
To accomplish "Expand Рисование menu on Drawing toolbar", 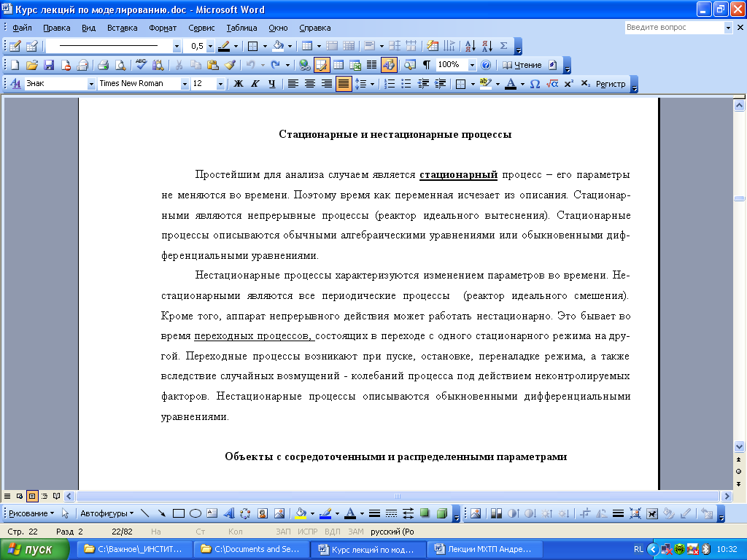I will point(31,513).
